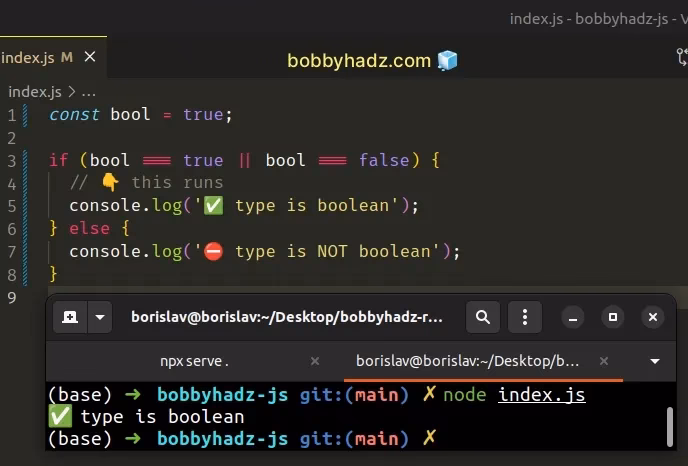
Task: Click 'type is boolean' string on line 5
Action: point(312,205)
